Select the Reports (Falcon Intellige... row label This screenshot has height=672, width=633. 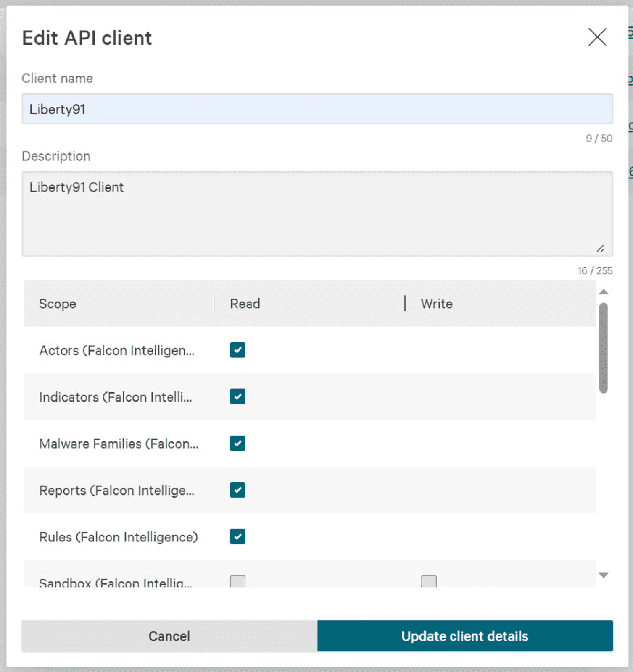point(117,490)
